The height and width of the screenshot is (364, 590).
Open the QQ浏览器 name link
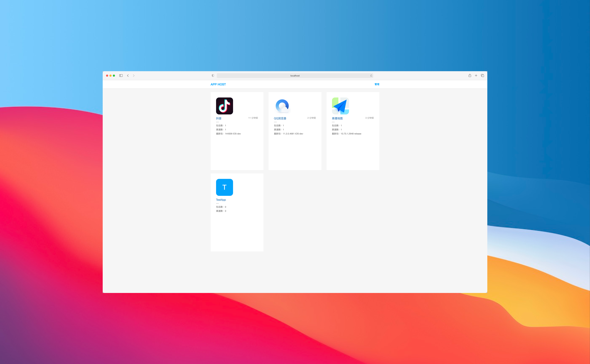(280, 119)
